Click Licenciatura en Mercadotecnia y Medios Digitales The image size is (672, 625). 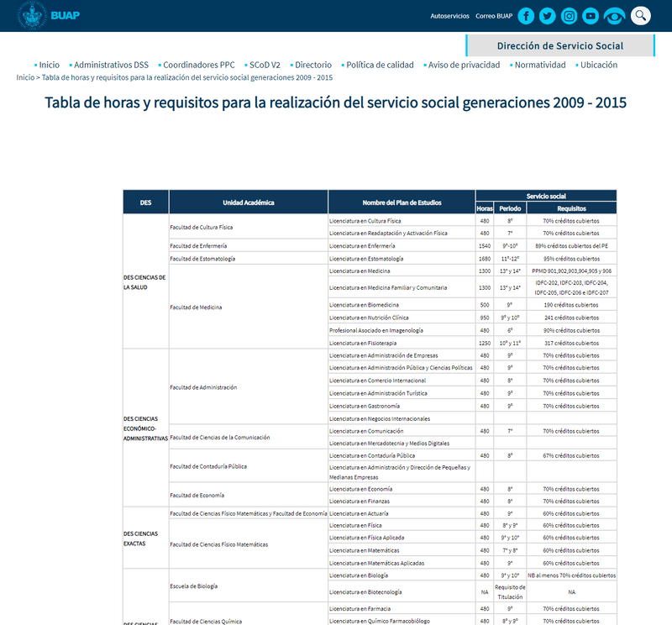(402, 444)
